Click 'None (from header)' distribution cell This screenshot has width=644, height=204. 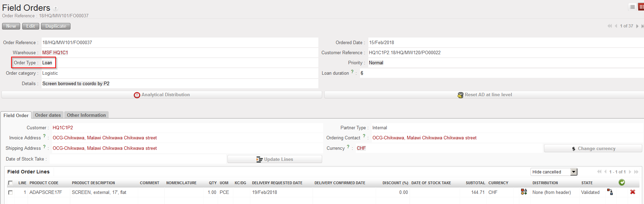(x=552, y=192)
